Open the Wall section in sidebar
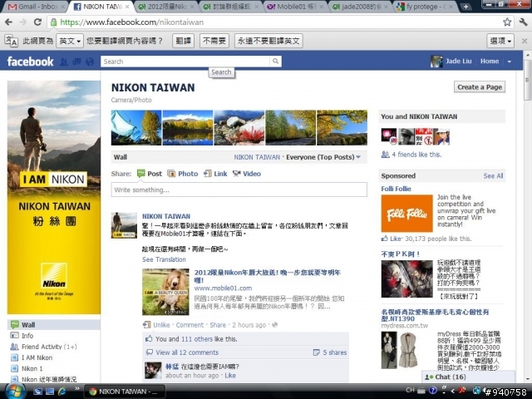The image size is (532, 399). (54, 325)
